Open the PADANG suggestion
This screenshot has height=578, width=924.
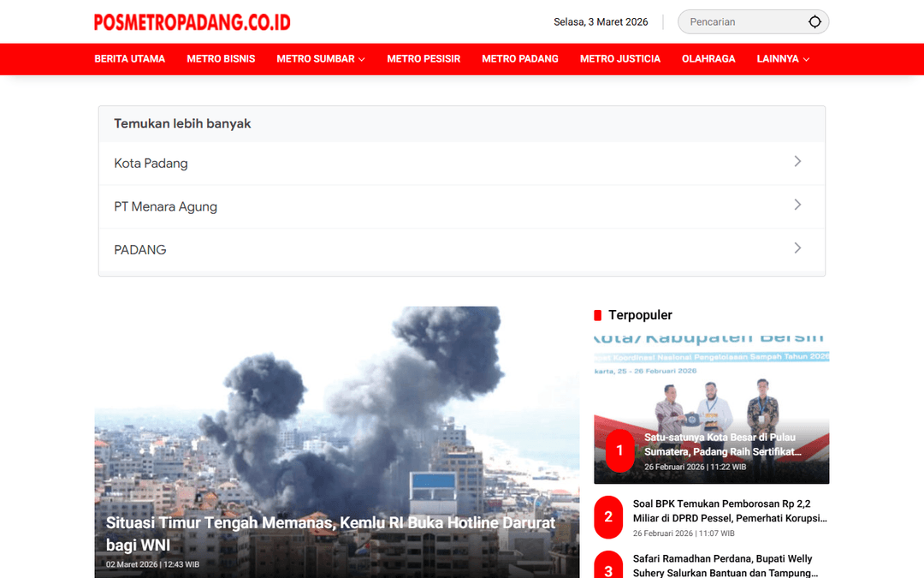click(461, 249)
